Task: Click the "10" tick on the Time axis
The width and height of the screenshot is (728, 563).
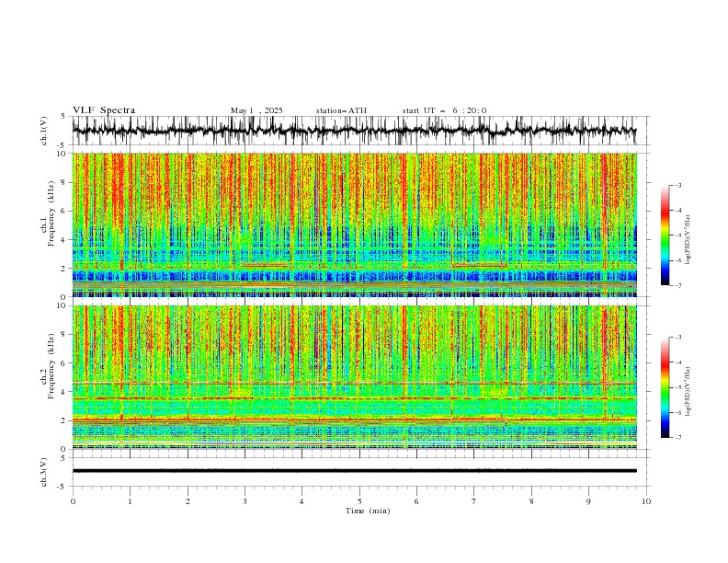Action: (646, 501)
